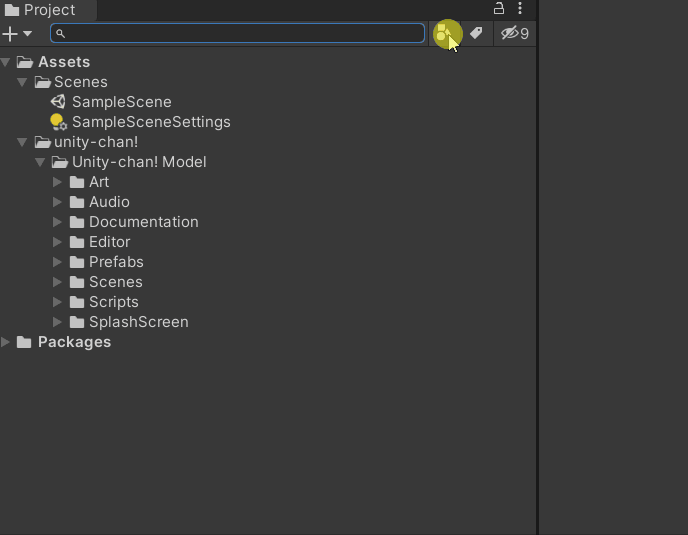Select the Art folder label
The image size is (688, 535).
pos(99,182)
